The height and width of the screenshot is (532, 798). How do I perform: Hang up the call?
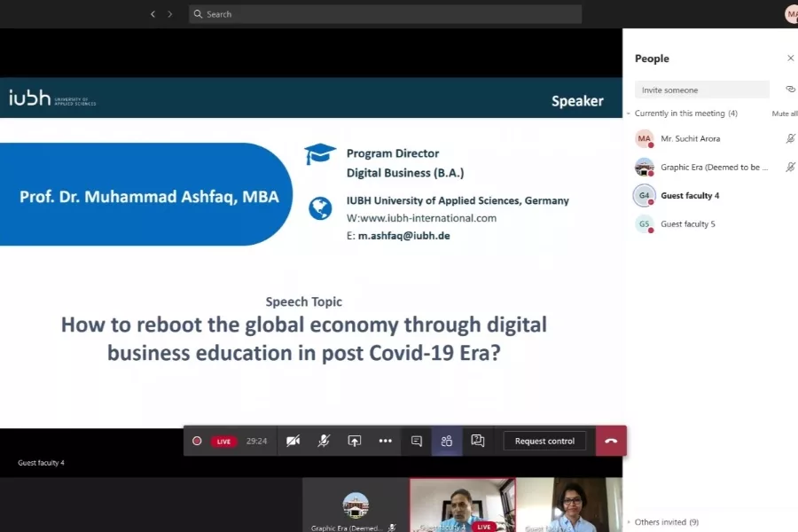pyautogui.click(x=610, y=441)
